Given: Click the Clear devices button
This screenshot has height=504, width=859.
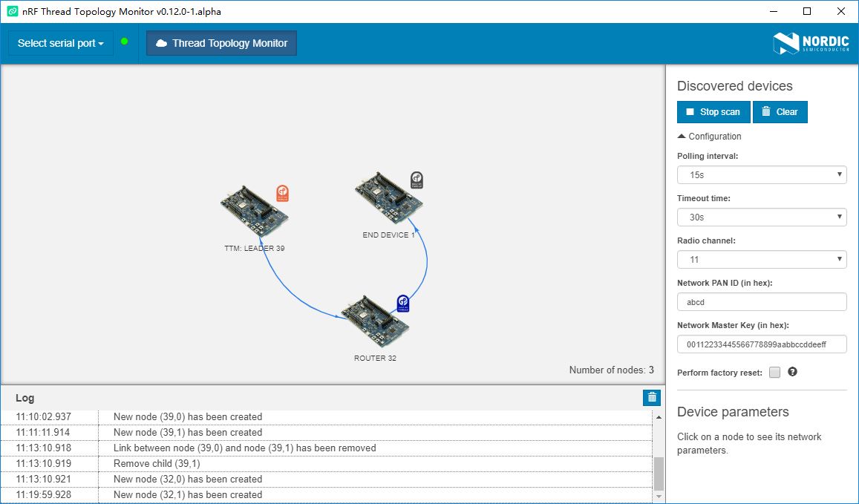Looking at the screenshot, I should (x=780, y=112).
